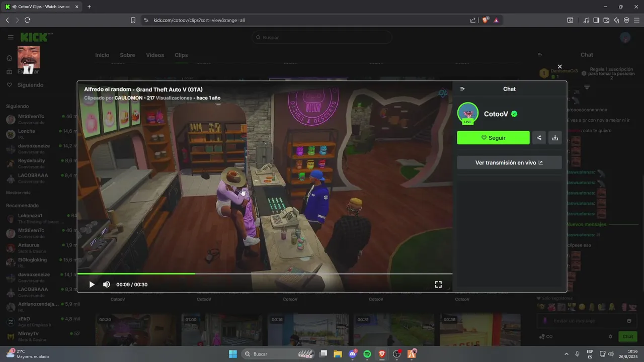
Task: Open the browser main hamburger menu
Action: [636, 20]
